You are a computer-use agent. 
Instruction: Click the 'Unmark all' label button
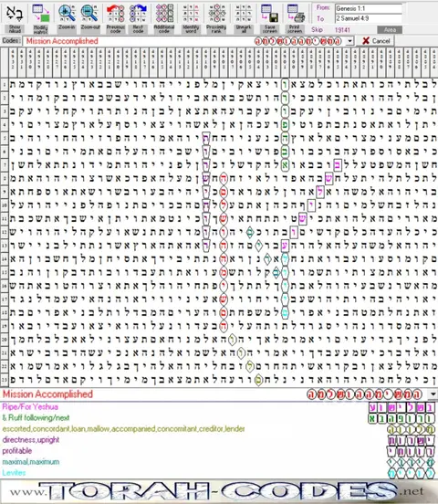tap(244, 29)
